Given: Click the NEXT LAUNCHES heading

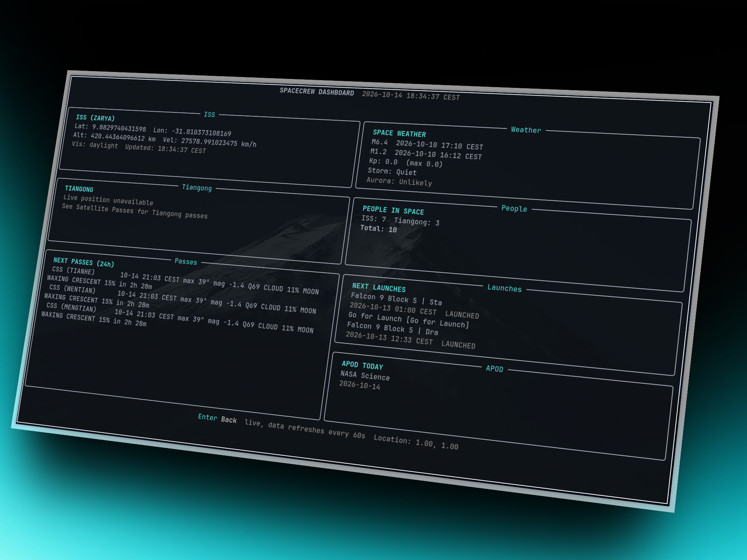Looking at the screenshot, I should 379,287.
